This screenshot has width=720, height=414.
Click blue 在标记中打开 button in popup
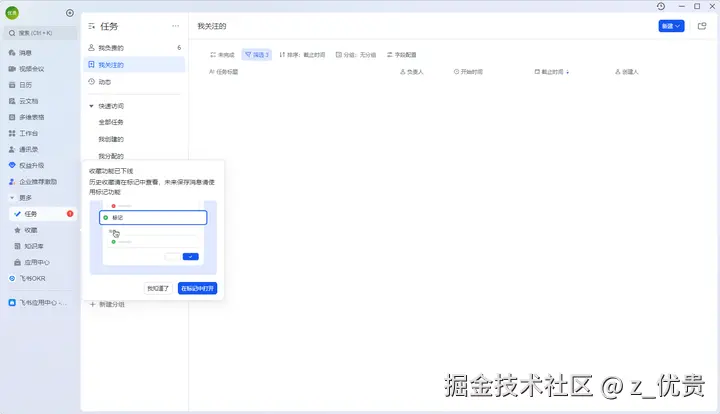point(197,288)
